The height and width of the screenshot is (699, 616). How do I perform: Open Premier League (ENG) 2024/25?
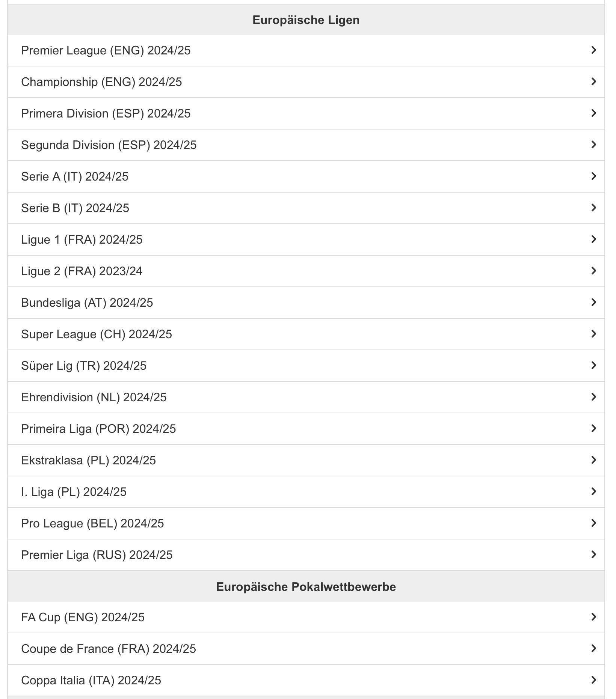pos(106,50)
